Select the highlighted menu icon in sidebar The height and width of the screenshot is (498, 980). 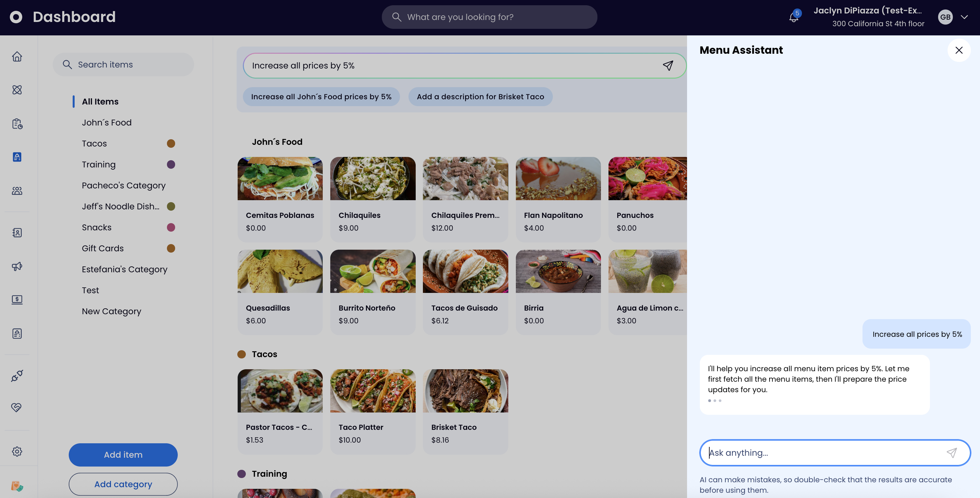[x=17, y=157]
